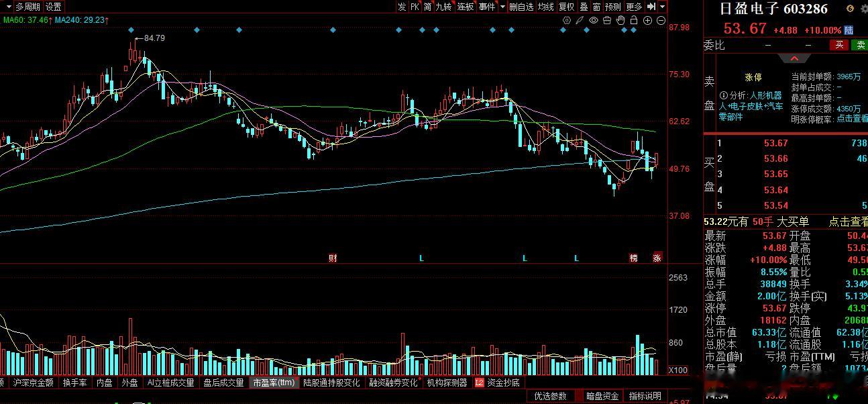This screenshot has width=868, height=404.
Task: Click the green 卖 sell button
Action: (860, 45)
